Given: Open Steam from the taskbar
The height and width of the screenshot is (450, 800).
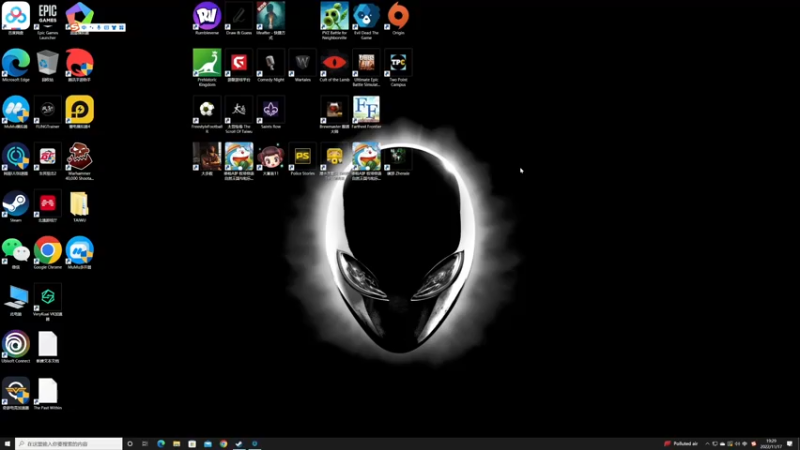Looking at the screenshot, I should pos(239,444).
